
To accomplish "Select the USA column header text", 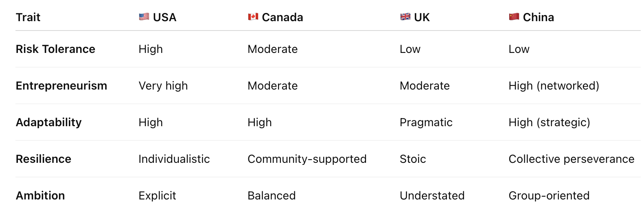I will tap(165, 17).
